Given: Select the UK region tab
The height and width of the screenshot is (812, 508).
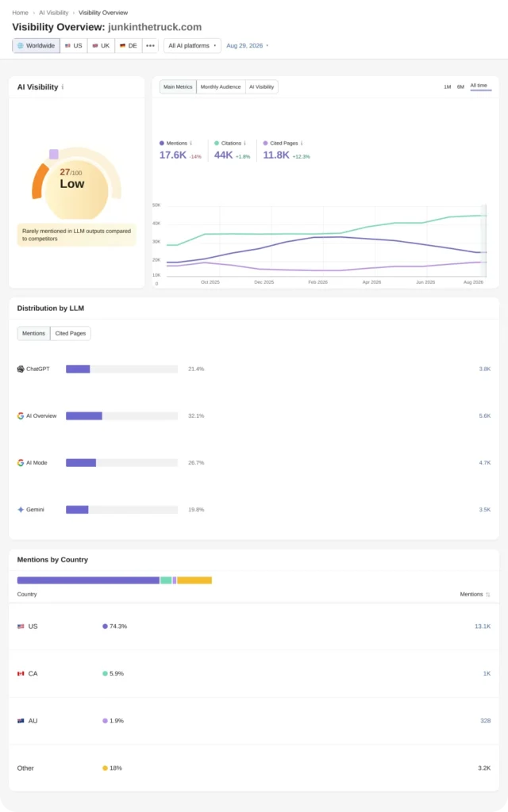Looking at the screenshot, I should point(101,45).
